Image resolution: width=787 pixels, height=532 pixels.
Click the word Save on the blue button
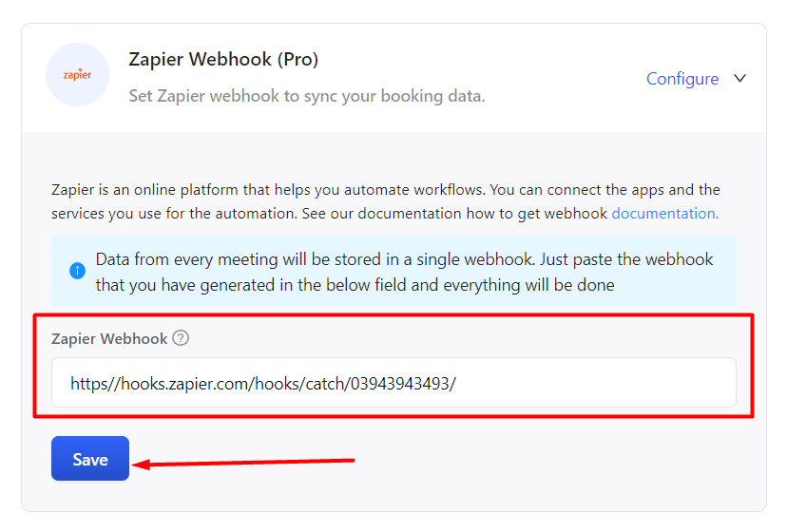(90, 459)
